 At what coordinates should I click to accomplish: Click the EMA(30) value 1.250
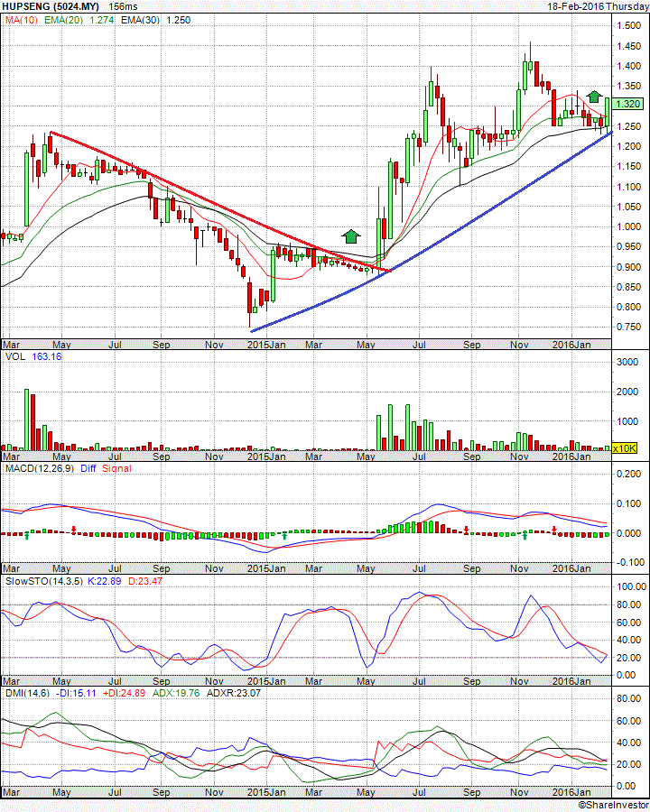coord(179,20)
